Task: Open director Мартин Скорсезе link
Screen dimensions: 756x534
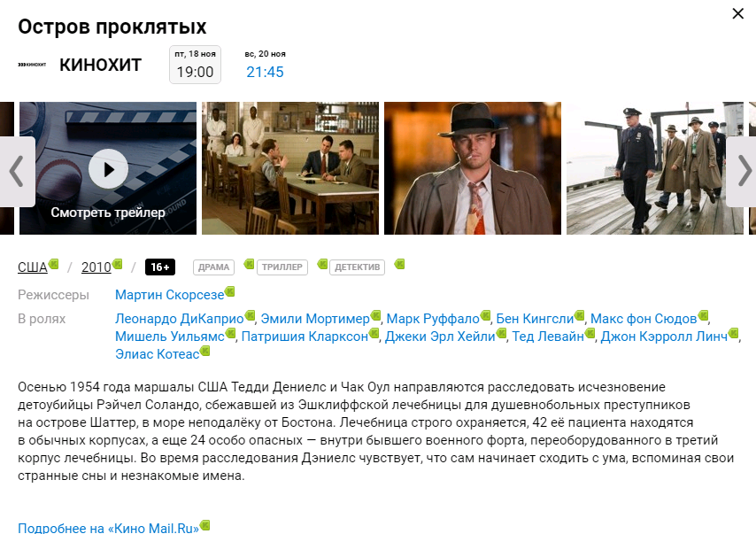Action: pyautogui.click(x=169, y=294)
